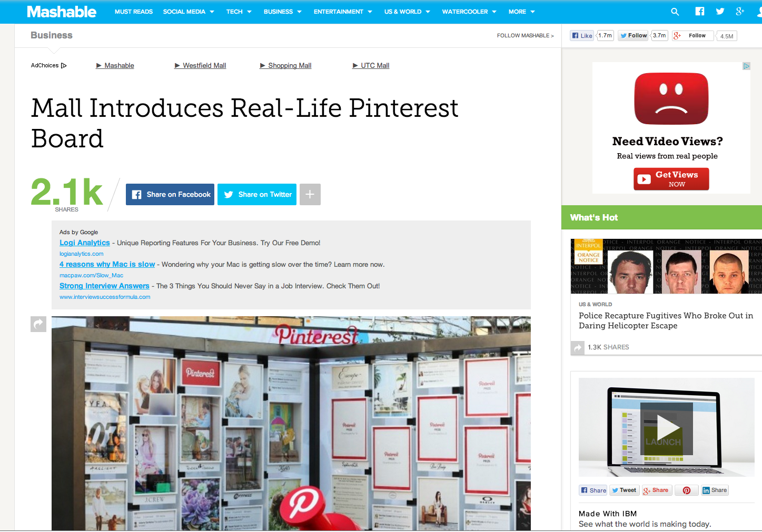The height and width of the screenshot is (532, 762).
Task: Click Facebook Share button under video
Action: (593, 490)
